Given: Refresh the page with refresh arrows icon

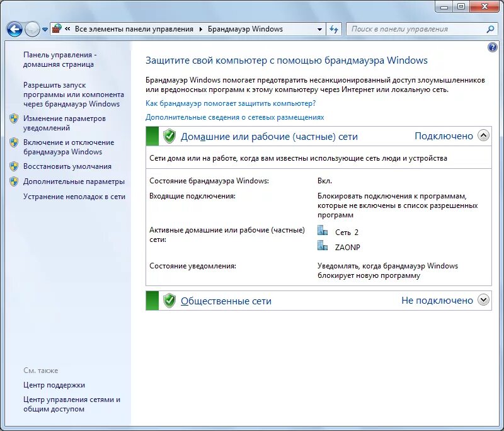Looking at the screenshot, I should [334, 29].
